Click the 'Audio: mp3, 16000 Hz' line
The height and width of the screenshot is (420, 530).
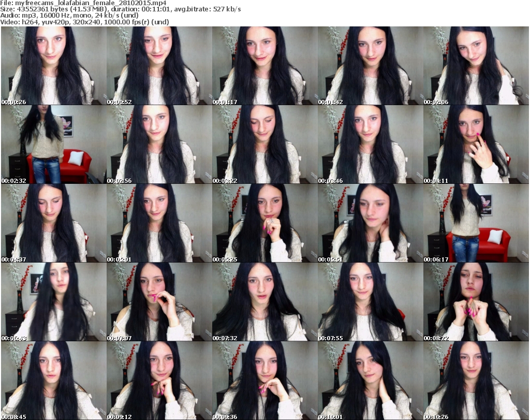69,16
